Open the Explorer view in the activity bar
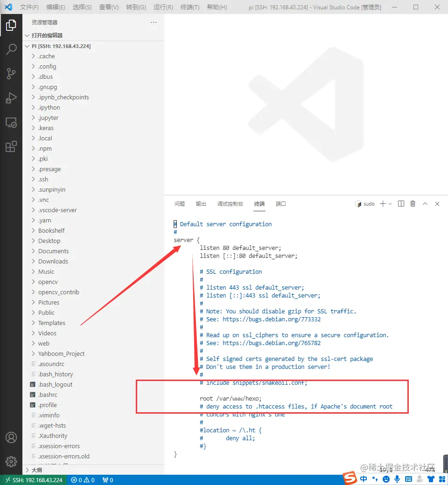Viewport: 448px width, 485px height. (11, 25)
